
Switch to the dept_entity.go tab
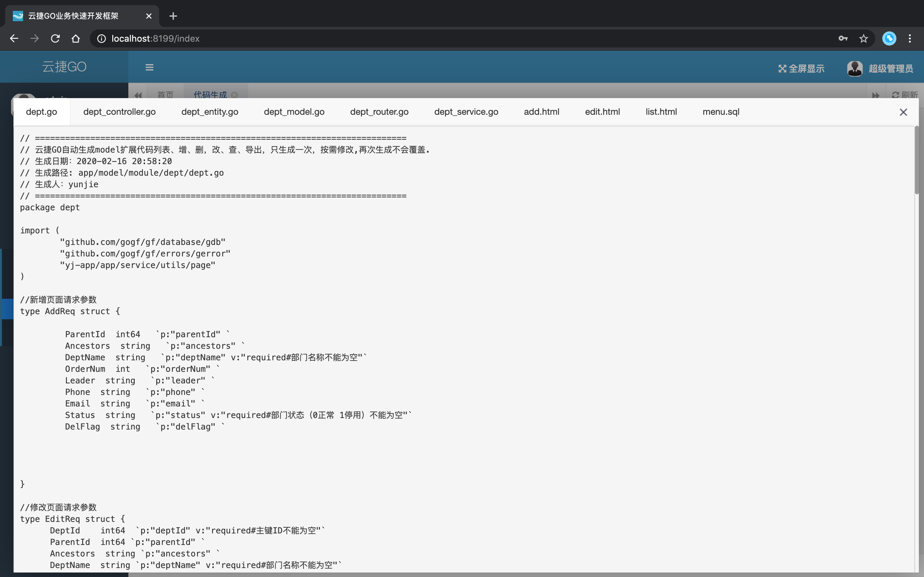210,112
